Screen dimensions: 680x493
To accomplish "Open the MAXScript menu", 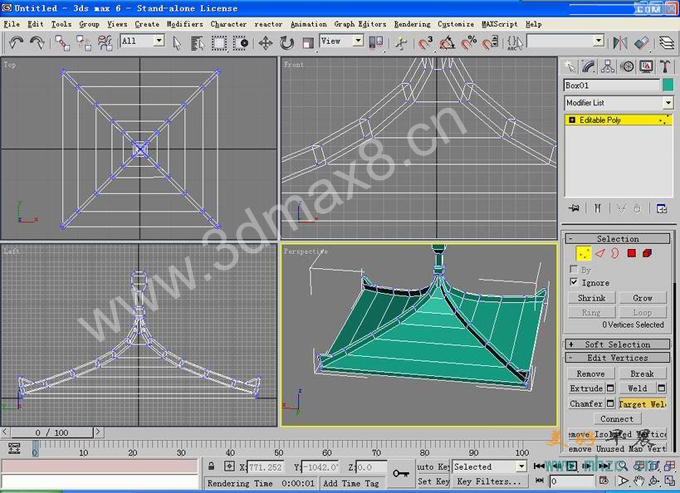I will click(x=500, y=24).
